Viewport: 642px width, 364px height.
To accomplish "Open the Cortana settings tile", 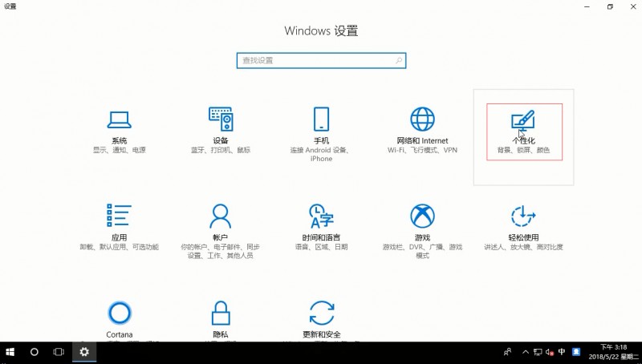I will click(119, 319).
